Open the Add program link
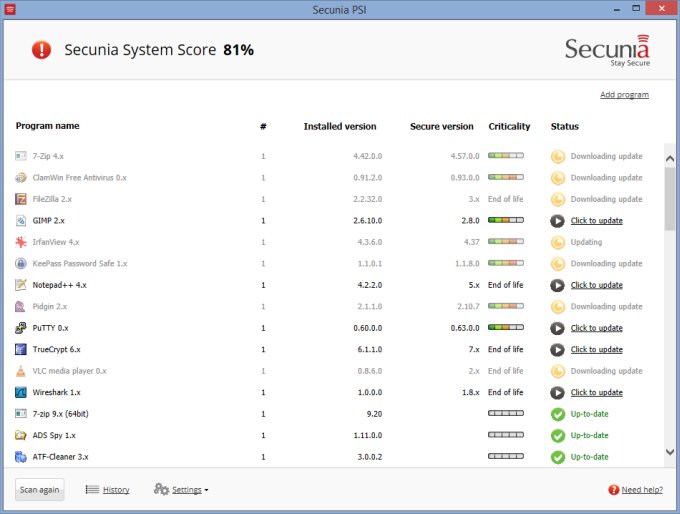Screen dimensions: 680x514 [624, 95]
